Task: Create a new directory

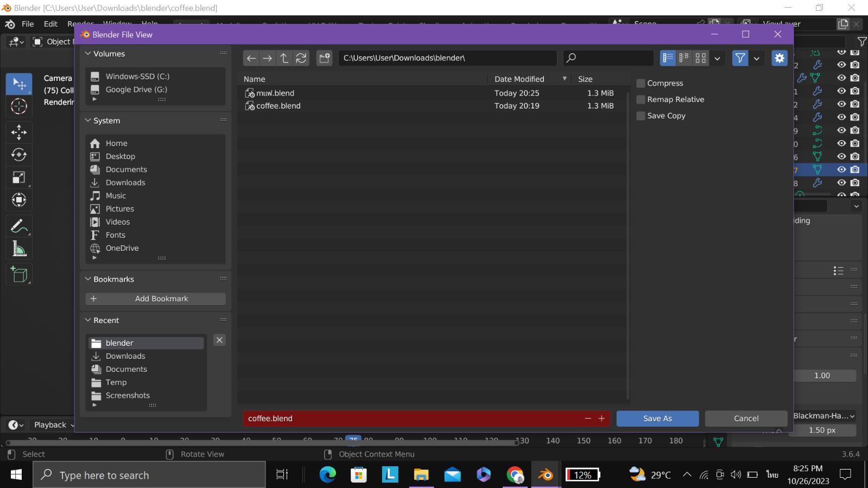Action: pos(325,58)
